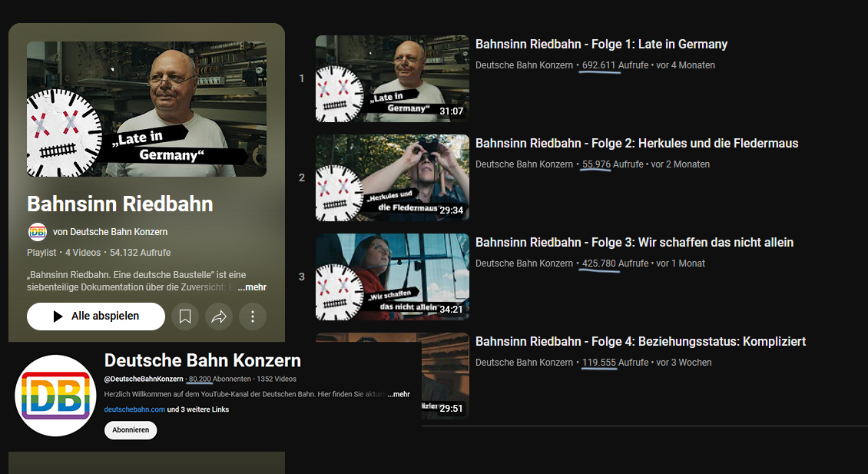The height and width of the screenshot is (474, 868).
Task: Click the large playlist cover 'Late in Germany'
Action: tap(147, 109)
